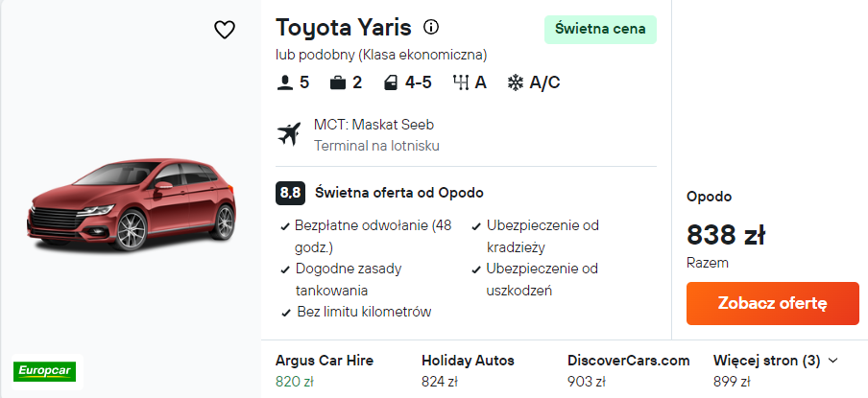
Task: Click the 8,8 rating badge
Action: 291,193
